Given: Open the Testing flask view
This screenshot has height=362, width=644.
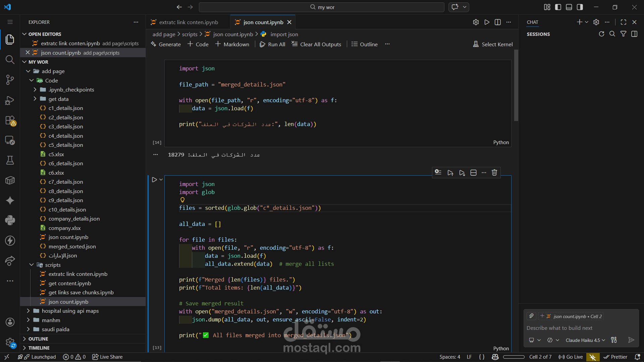Looking at the screenshot, I should (x=10, y=160).
